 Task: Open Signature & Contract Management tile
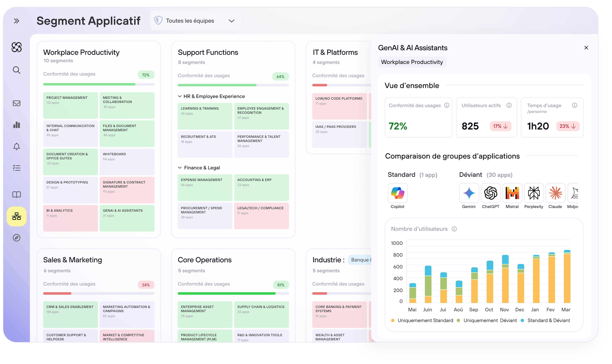tap(127, 190)
